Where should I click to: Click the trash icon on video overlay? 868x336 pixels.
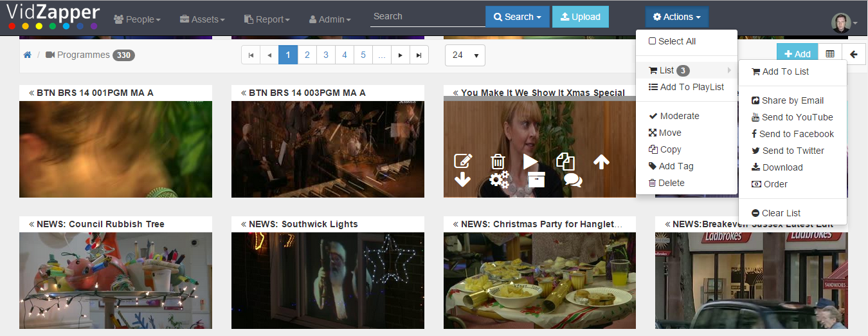click(498, 161)
